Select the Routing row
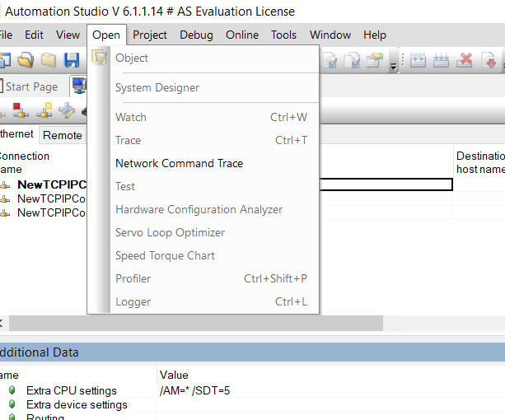Screen dimensions: 505x420 click(x=252, y=416)
